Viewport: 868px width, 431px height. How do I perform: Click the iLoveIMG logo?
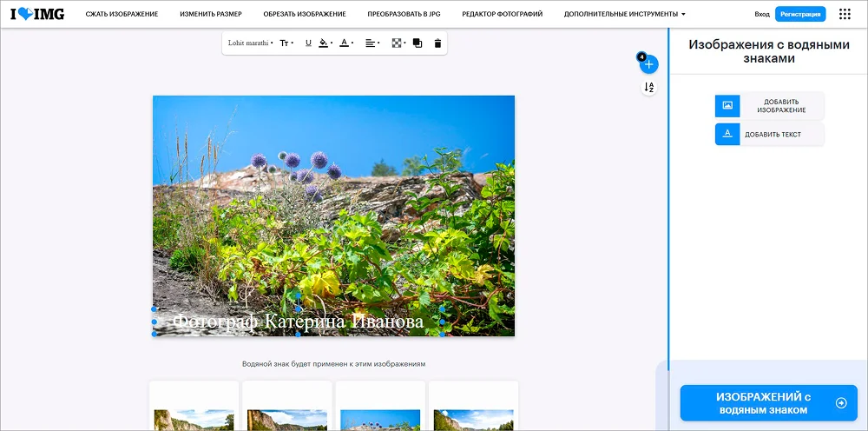click(x=37, y=14)
